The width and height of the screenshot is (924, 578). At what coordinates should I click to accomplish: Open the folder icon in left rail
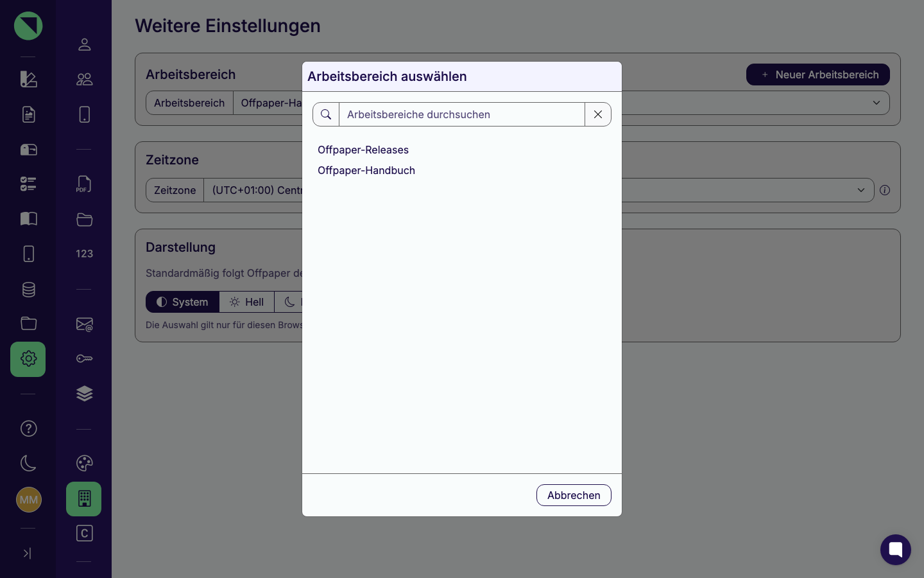click(x=28, y=323)
